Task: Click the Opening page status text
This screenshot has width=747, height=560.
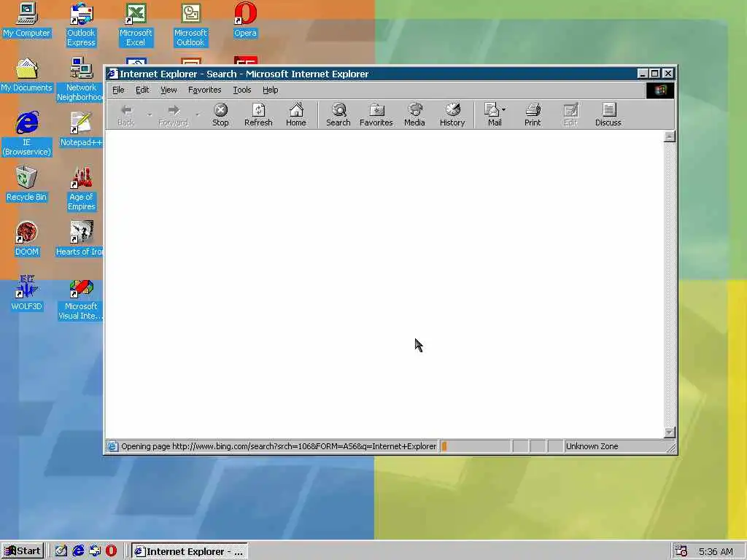Action: [x=278, y=446]
